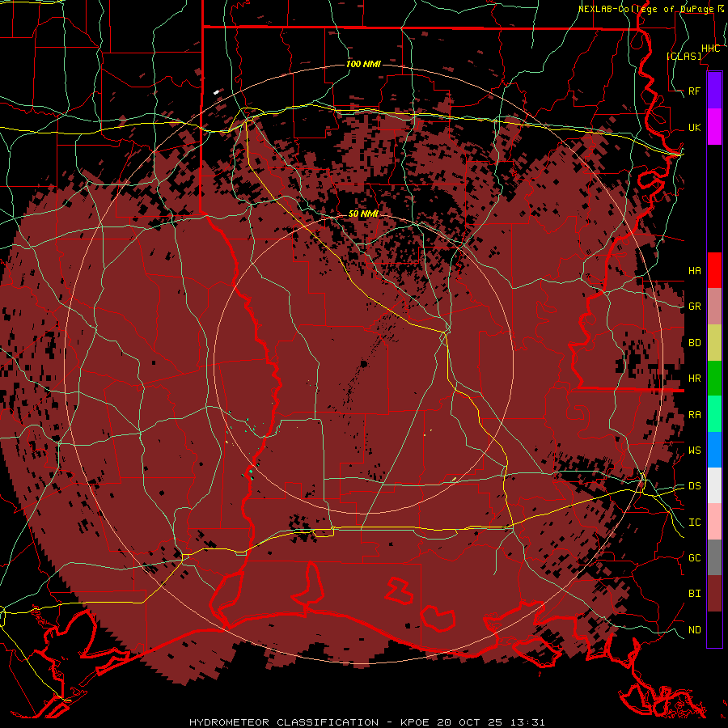Click the DS white legend swatch
728x728 pixels.
714,485
